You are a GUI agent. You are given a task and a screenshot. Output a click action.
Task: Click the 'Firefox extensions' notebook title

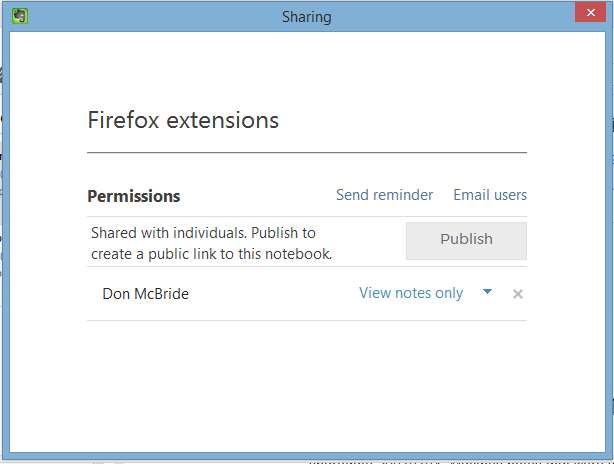pos(183,120)
